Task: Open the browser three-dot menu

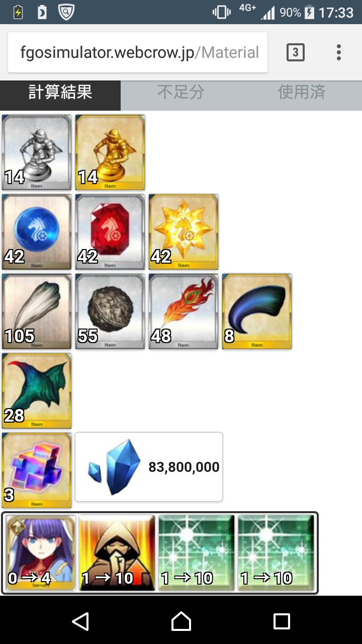Action: tap(339, 52)
